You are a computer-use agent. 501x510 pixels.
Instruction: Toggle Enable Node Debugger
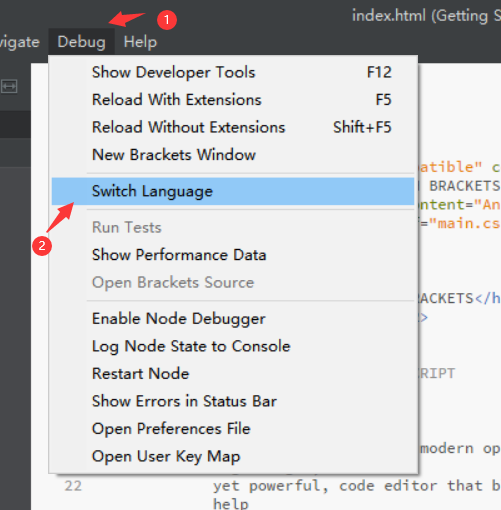pos(233,319)
